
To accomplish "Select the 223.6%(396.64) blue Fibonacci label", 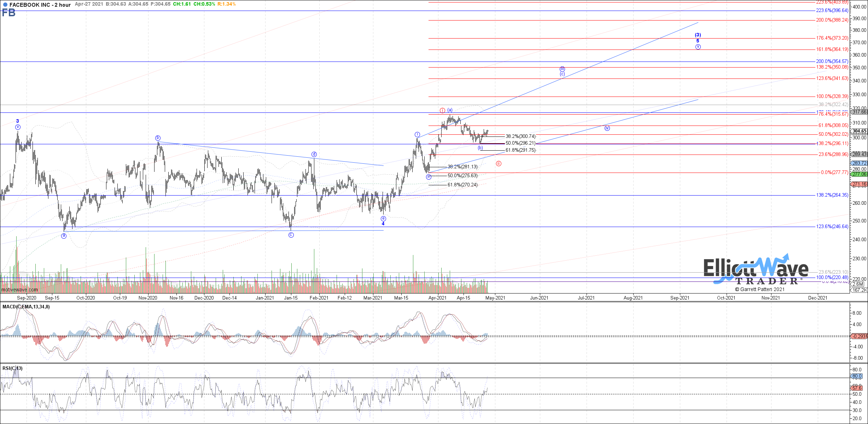I will (832, 10).
